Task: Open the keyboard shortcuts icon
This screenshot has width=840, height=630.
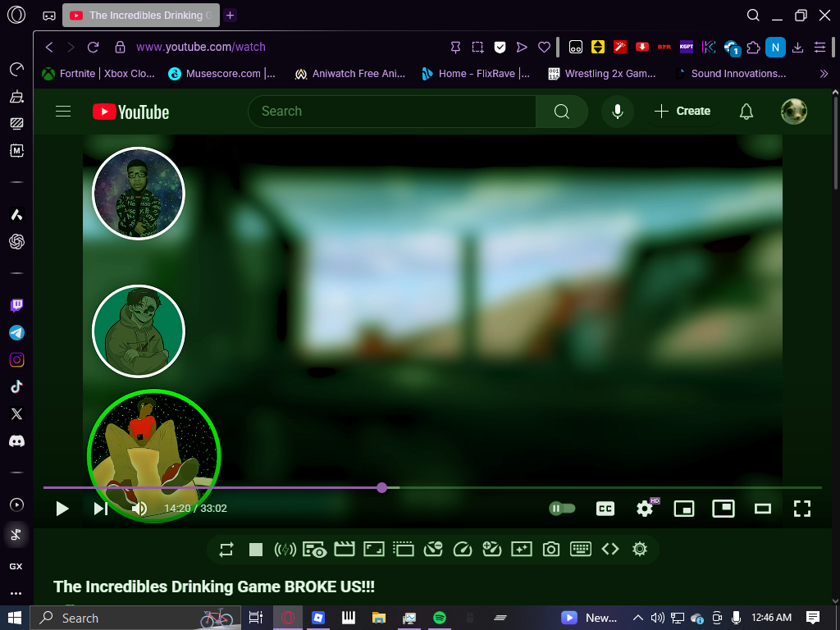Action: 581,549
